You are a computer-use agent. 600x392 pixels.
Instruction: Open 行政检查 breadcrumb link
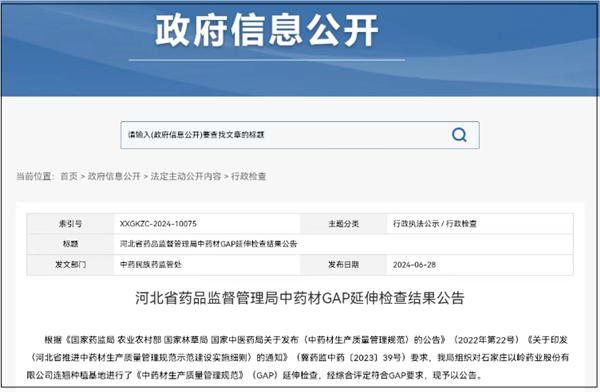(248, 176)
